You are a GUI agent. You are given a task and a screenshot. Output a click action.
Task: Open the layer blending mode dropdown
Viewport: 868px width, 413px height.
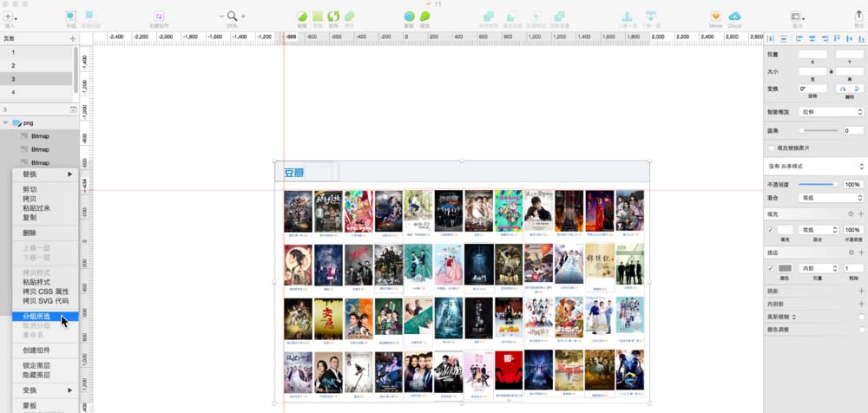click(831, 198)
